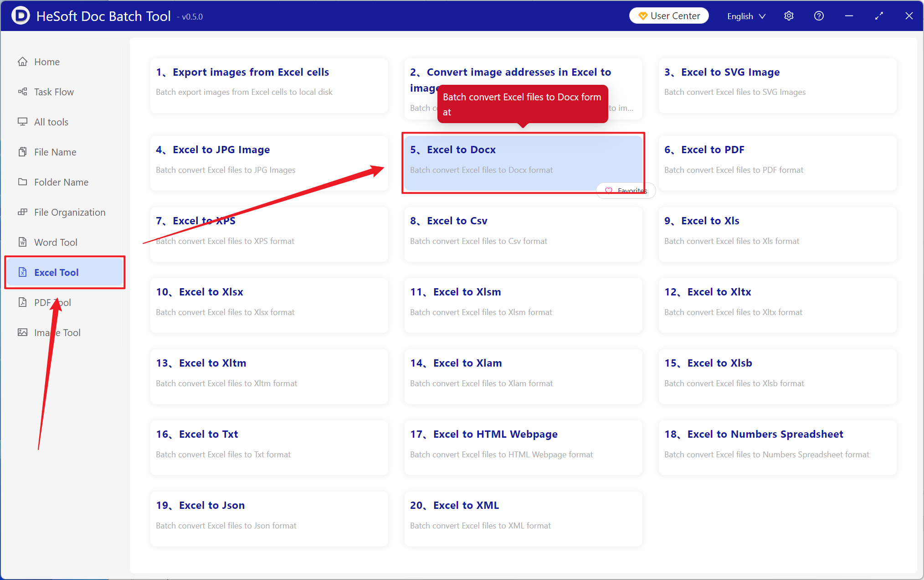924x580 pixels.
Task: Click the PDF Tool document icon
Action: (22, 302)
